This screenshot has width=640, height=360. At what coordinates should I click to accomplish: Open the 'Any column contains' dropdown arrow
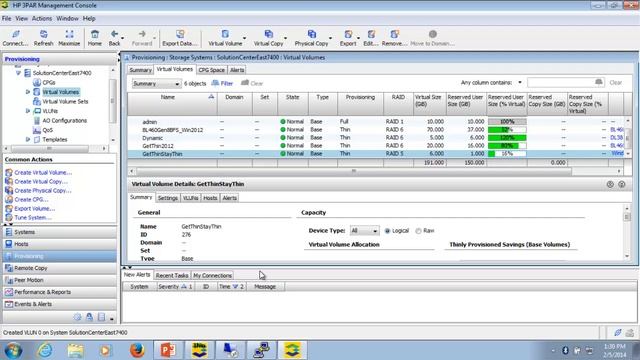tap(520, 82)
